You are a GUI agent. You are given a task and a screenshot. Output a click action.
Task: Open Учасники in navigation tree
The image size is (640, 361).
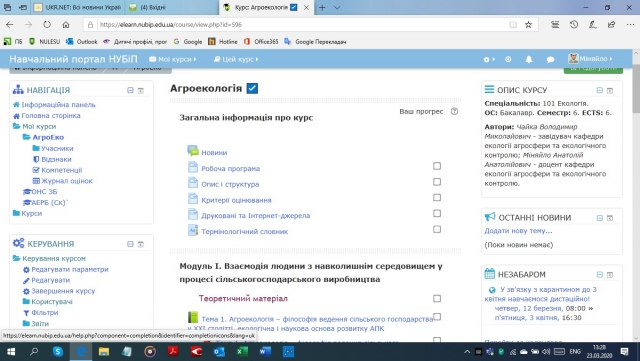tap(57, 149)
